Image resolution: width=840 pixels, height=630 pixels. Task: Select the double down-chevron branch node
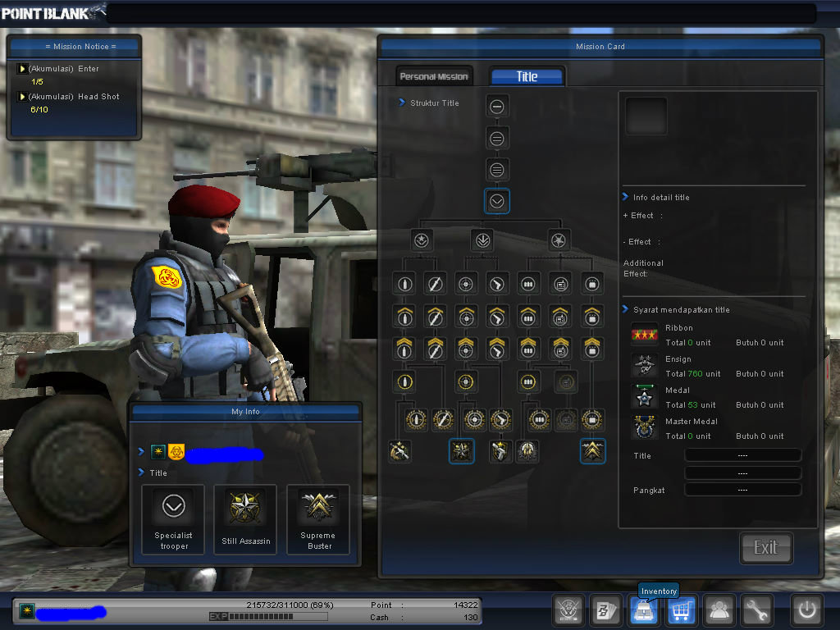click(482, 240)
